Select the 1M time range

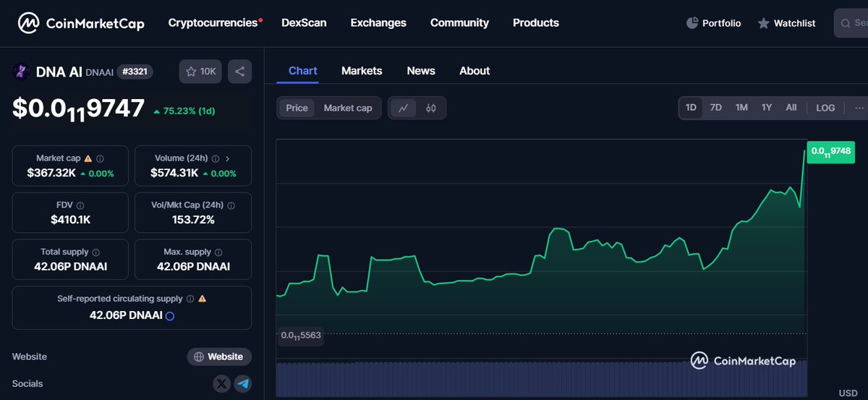[x=741, y=108]
